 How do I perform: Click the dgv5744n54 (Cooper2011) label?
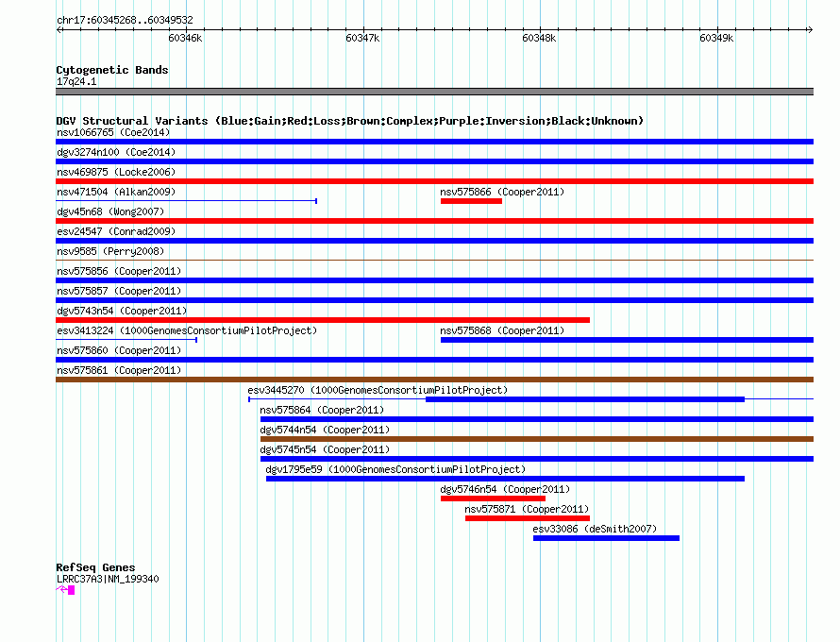click(x=325, y=430)
